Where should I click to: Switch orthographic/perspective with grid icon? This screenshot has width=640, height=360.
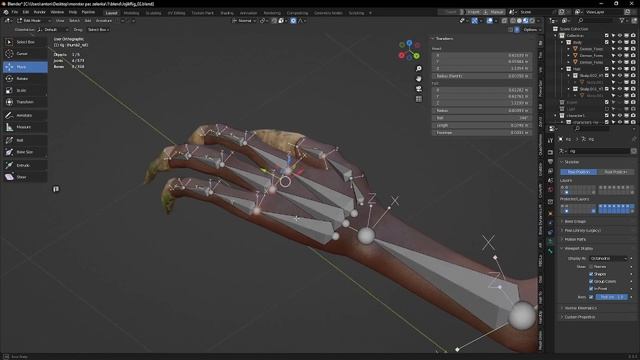(419, 99)
